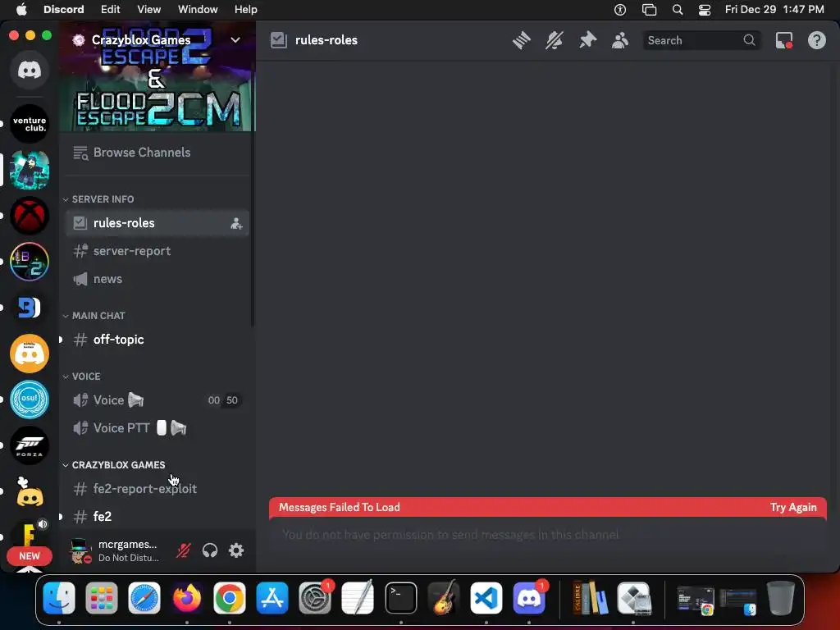Launch Visual Studio Code from the Dock

486,598
